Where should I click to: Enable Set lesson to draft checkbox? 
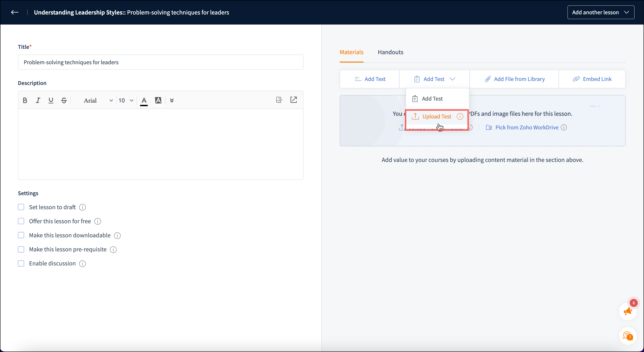(x=21, y=207)
